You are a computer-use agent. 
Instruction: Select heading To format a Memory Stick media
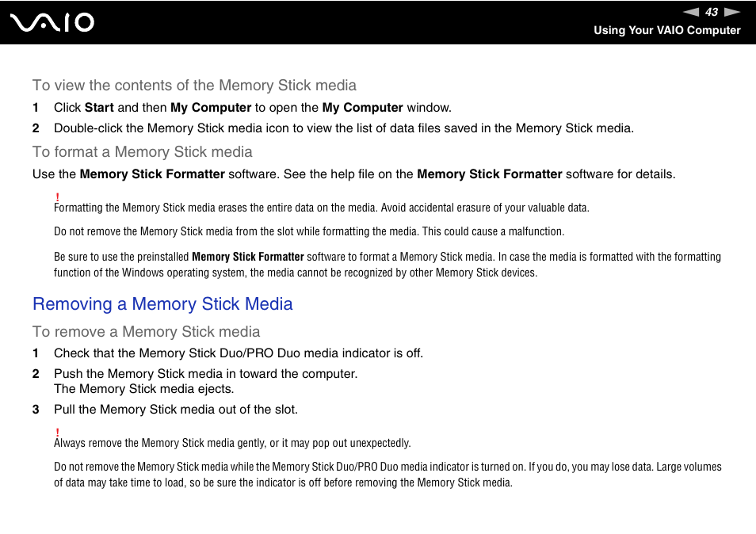(x=142, y=152)
